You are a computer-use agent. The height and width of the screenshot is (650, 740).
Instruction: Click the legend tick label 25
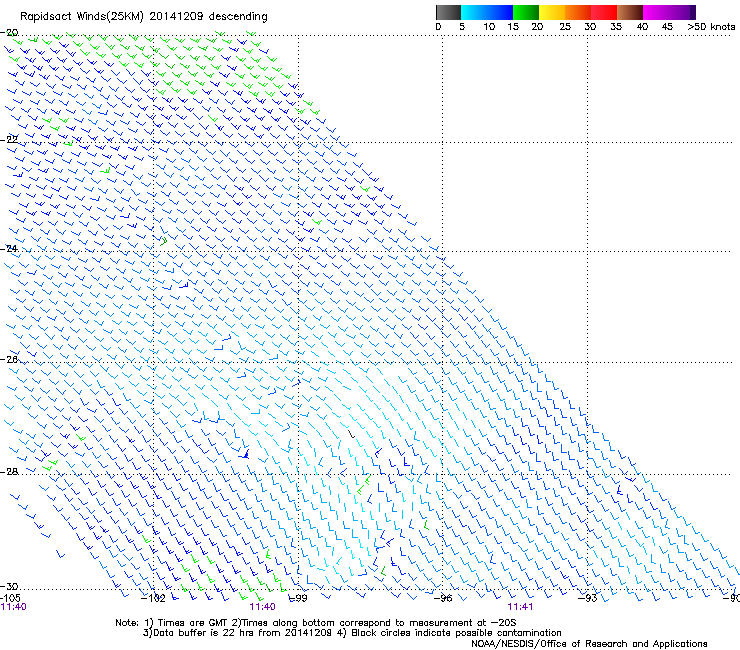tap(565, 27)
